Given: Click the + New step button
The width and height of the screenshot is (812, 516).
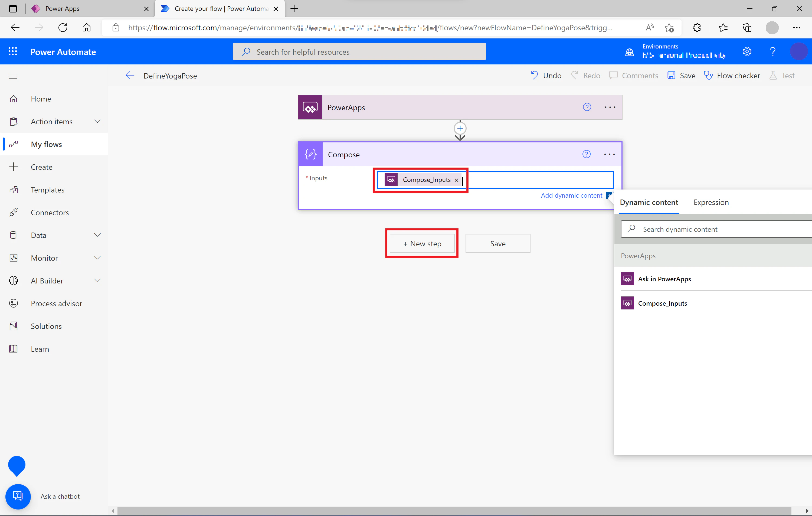Looking at the screenshot, I should [x=422, y=243].
